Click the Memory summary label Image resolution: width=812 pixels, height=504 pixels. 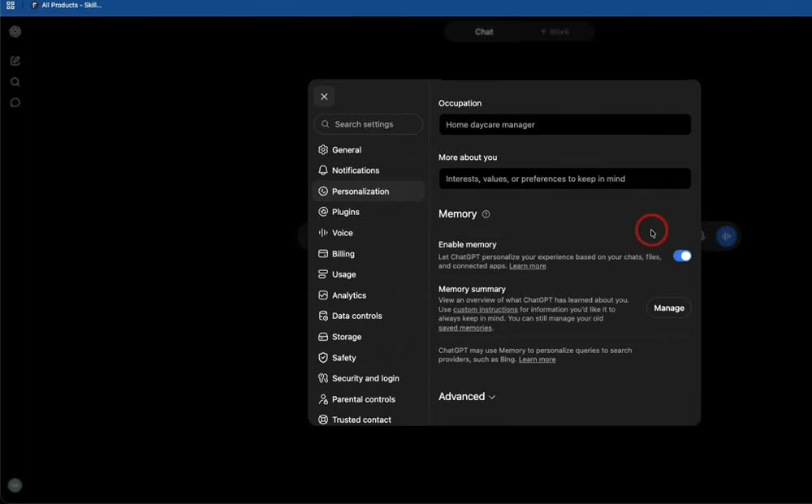(472, 289)
